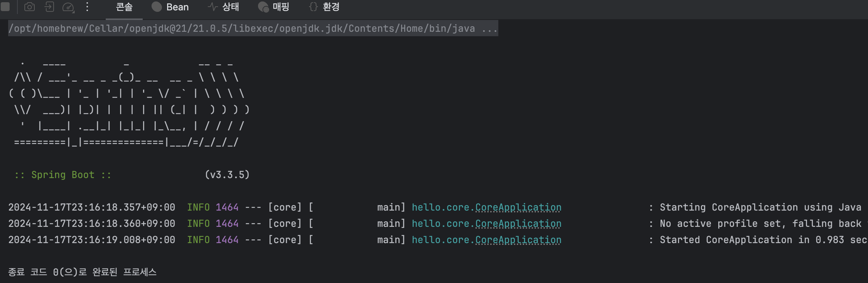Open the 매핑 tab

(274, 7)
